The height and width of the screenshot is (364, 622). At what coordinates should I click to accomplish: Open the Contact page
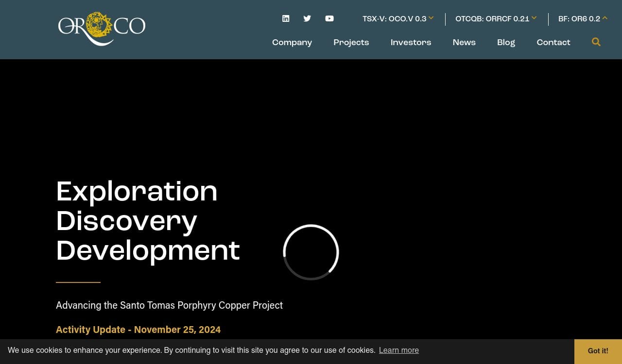553,43
